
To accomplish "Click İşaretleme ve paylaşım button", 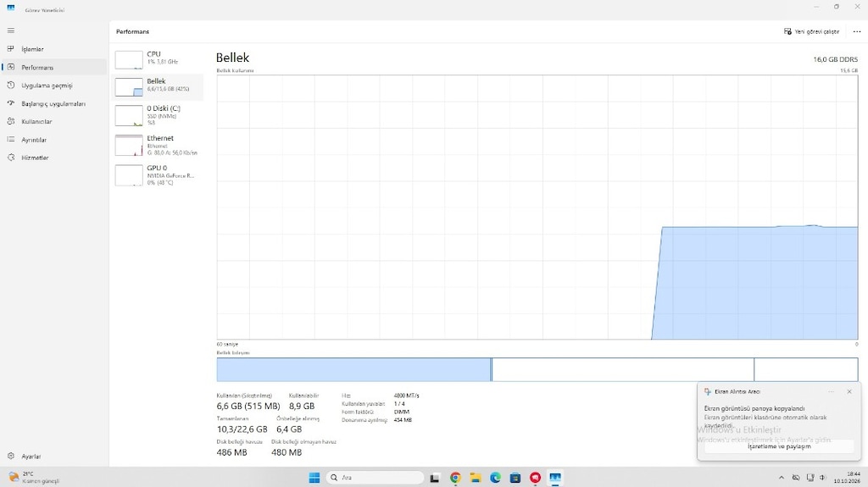I will [x=779, y=446].
